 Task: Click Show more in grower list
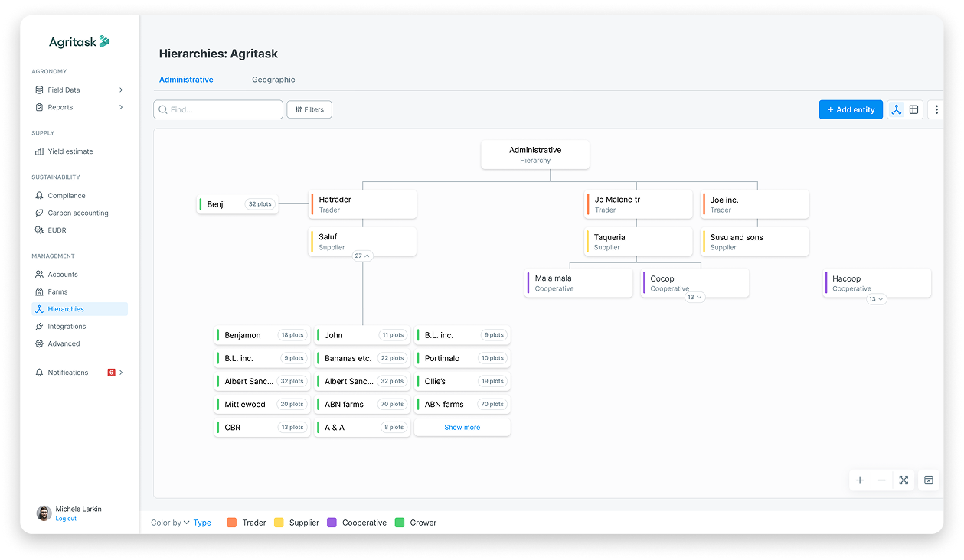462,428
